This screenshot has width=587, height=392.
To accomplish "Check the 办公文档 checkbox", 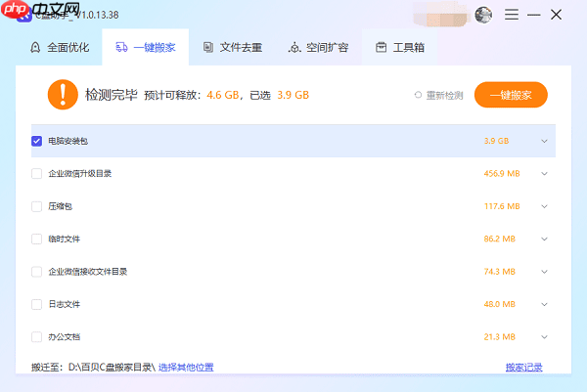I will pos(37,337).
